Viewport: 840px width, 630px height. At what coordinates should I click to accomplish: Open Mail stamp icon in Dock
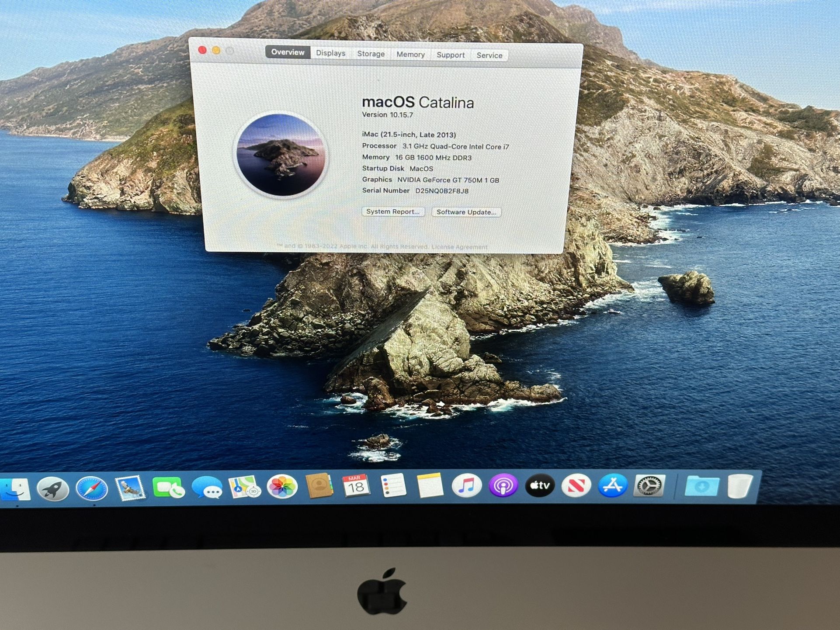click(x=130, y=488)
